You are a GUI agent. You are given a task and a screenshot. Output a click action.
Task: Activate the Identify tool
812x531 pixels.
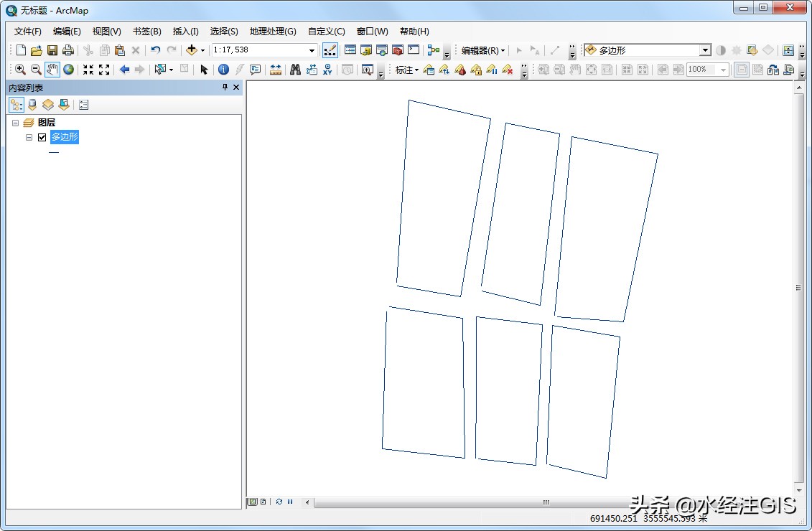[223, 70]
